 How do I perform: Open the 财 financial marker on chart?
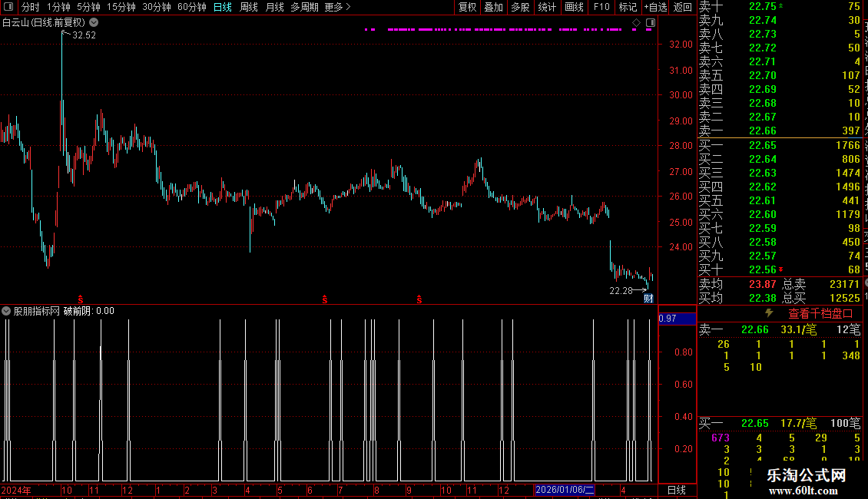click(x=648, y=299)
